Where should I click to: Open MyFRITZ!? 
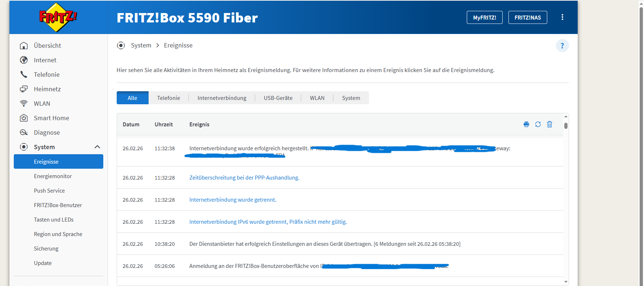point(485,17)
